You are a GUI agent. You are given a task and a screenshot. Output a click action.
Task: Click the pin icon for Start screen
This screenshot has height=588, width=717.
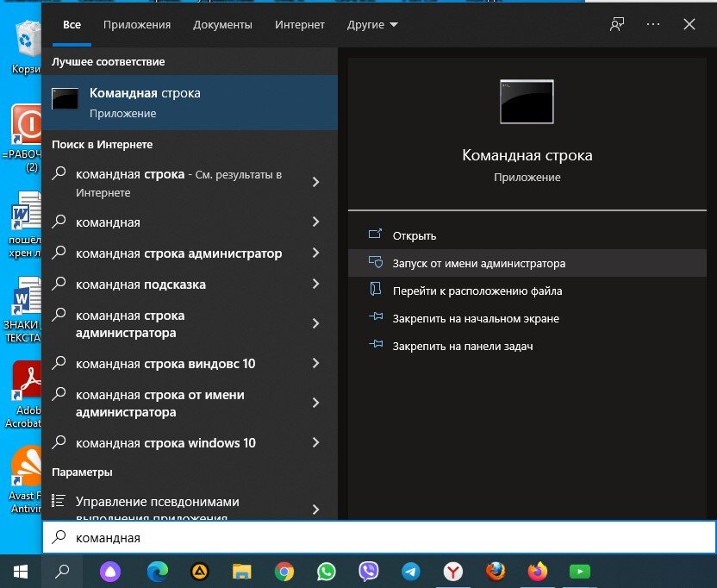[x=376, y=316]
